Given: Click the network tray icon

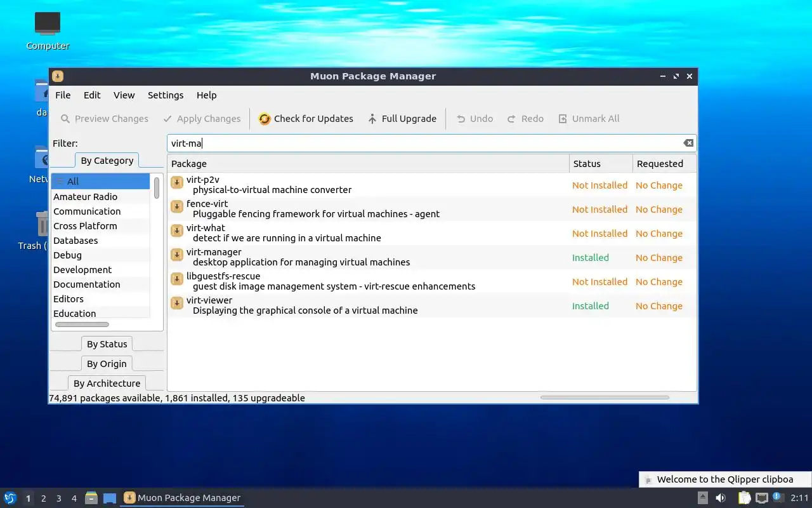Looking at the screenshot, I should [762, 498].
